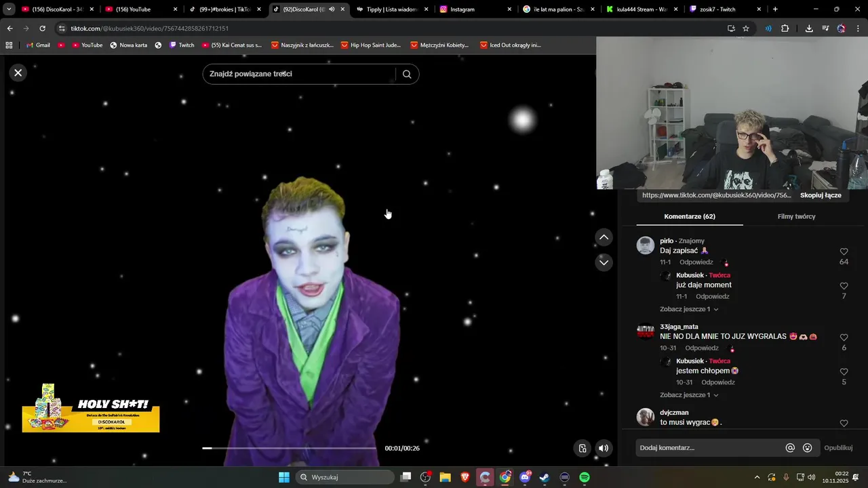This screenshot has width=868, height=488.
Task: Open the browser Downloads icon
Action: point(809,28)
